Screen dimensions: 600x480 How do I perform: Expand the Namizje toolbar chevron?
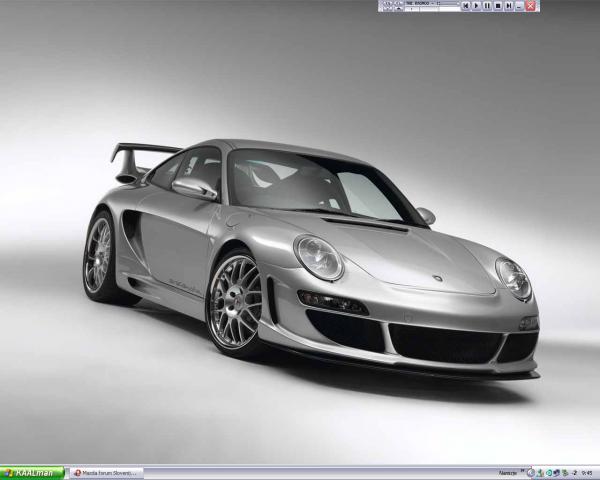pyautogui.click(x=522, y=473)
